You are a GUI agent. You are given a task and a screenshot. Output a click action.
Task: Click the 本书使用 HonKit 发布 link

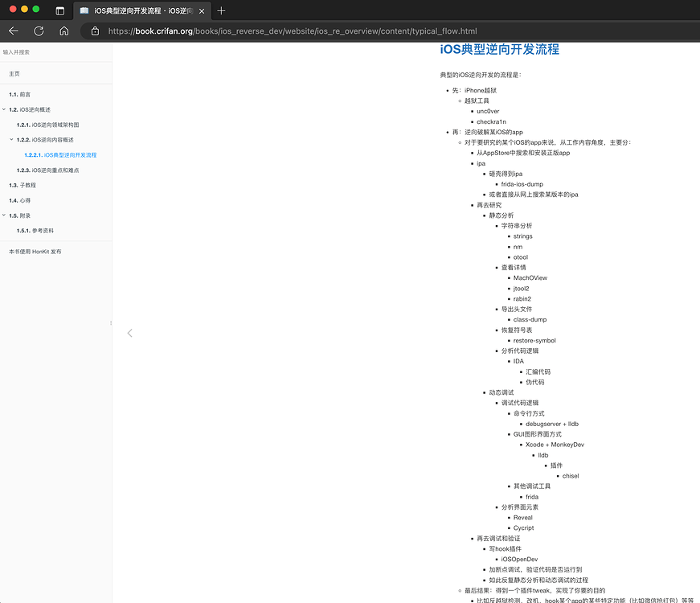(x=35, y=252)
